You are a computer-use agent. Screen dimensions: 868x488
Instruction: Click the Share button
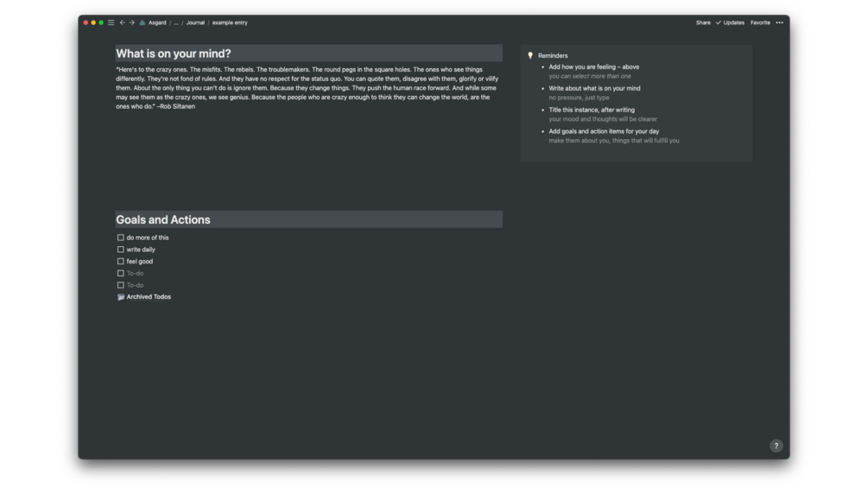coord(703,22)
